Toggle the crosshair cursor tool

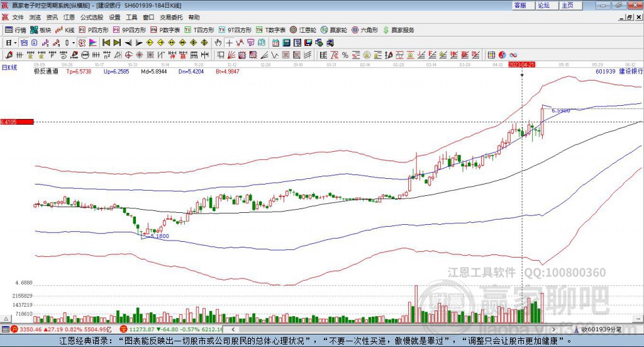pyautogui.click(x=230, y=42)
